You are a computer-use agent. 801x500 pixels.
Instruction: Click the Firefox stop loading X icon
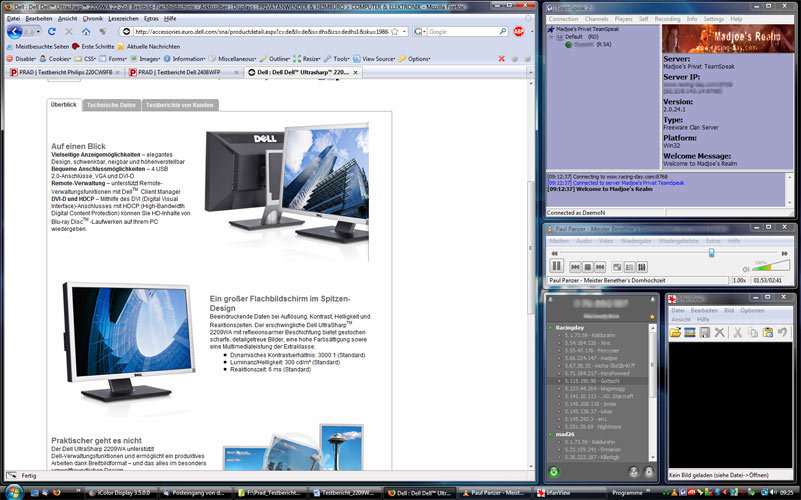click(69, 32)
